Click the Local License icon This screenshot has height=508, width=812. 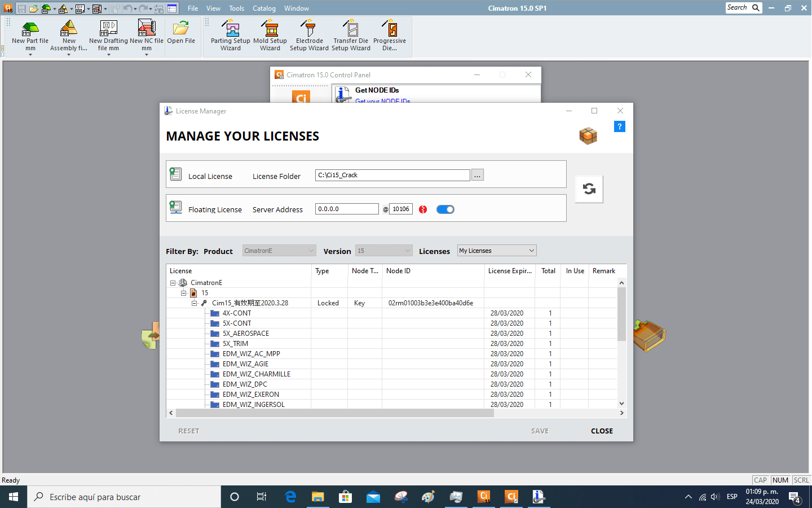pos(176,174)
